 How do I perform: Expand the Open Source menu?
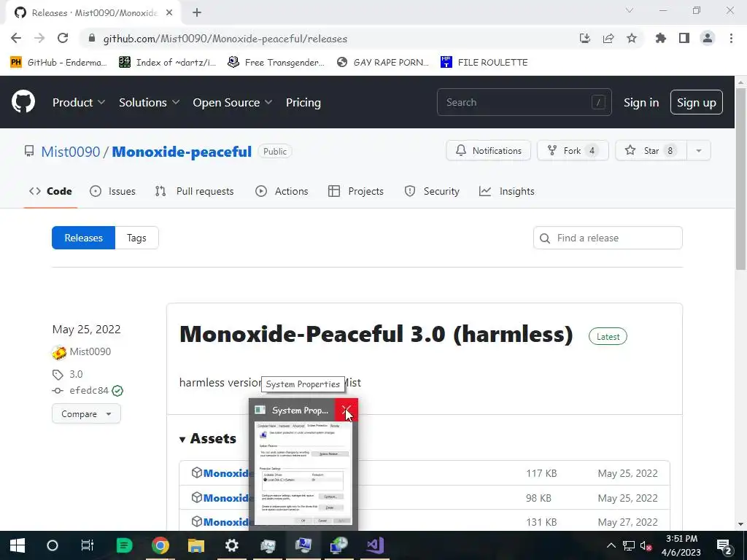pos(233,102)
